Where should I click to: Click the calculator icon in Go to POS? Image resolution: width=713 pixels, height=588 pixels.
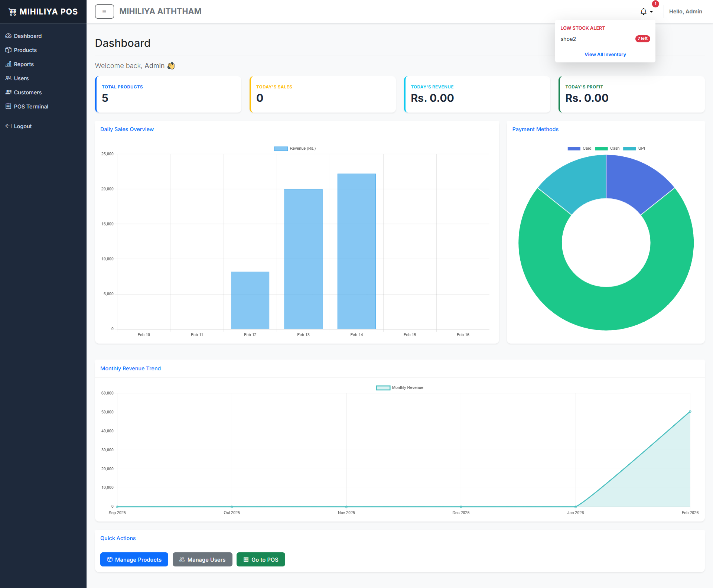point(246,560)
